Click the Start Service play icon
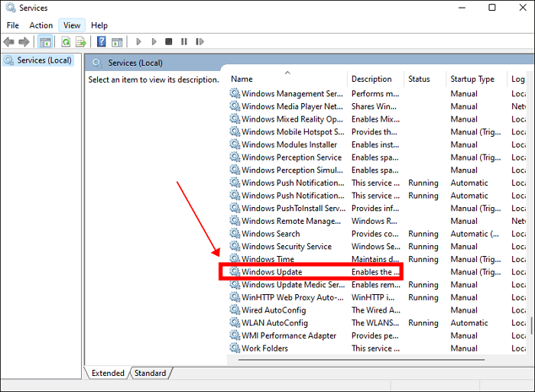 coord(138,41)
